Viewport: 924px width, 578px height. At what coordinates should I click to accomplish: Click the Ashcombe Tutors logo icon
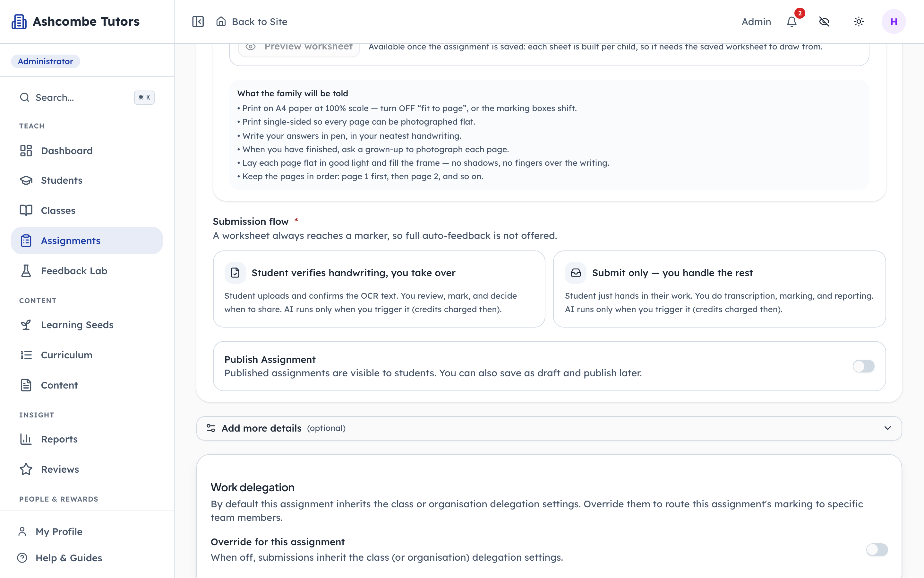[19, 22]
